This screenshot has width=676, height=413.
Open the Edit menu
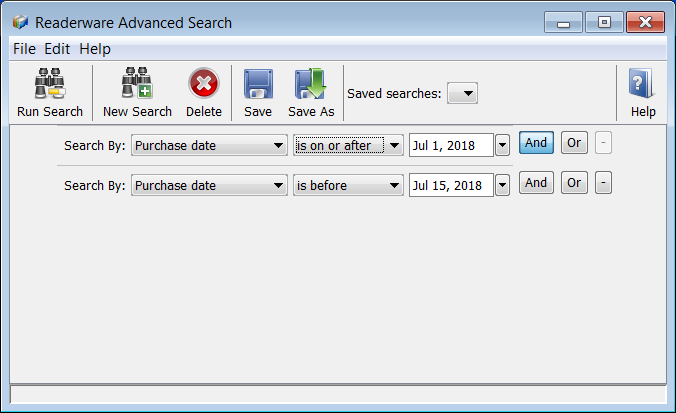pos(57,49)
